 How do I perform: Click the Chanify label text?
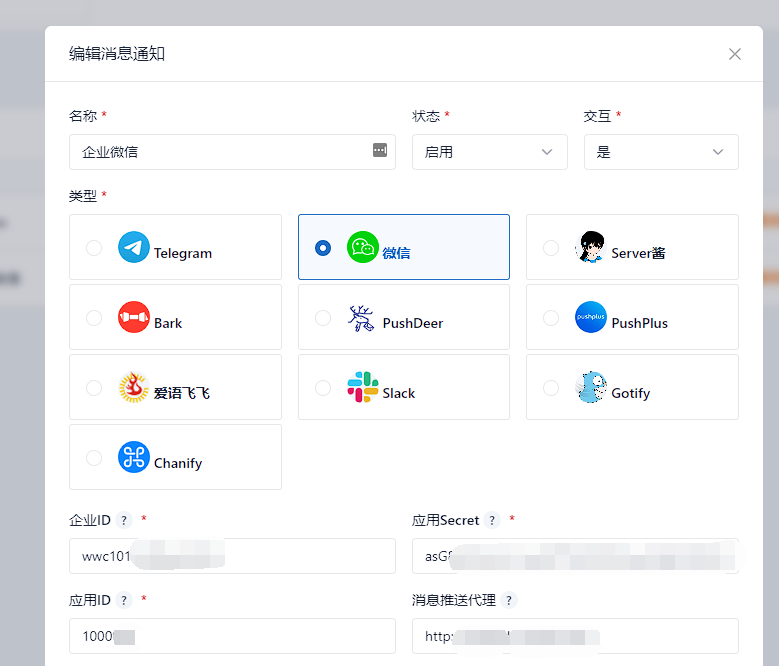pos(178,463)
